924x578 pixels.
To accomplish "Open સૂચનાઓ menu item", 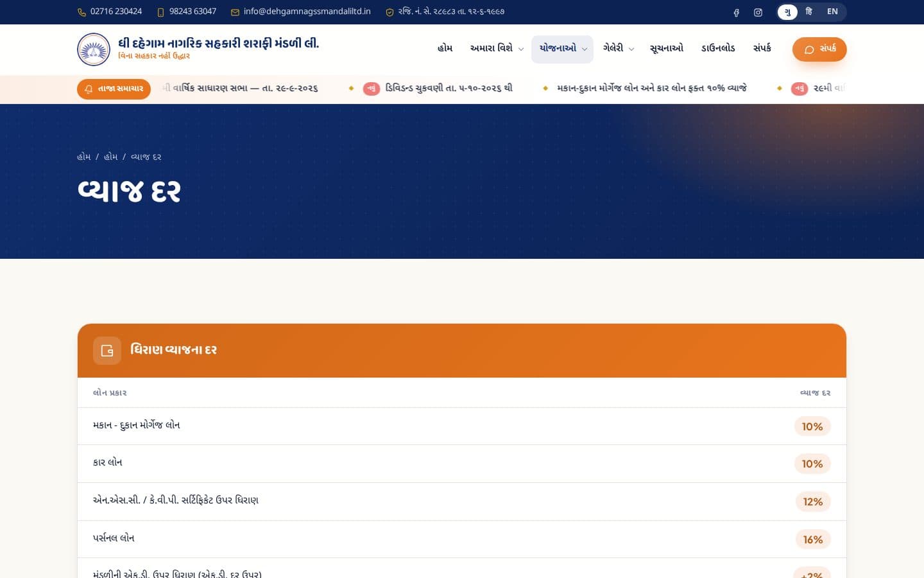I will [667, 49].
